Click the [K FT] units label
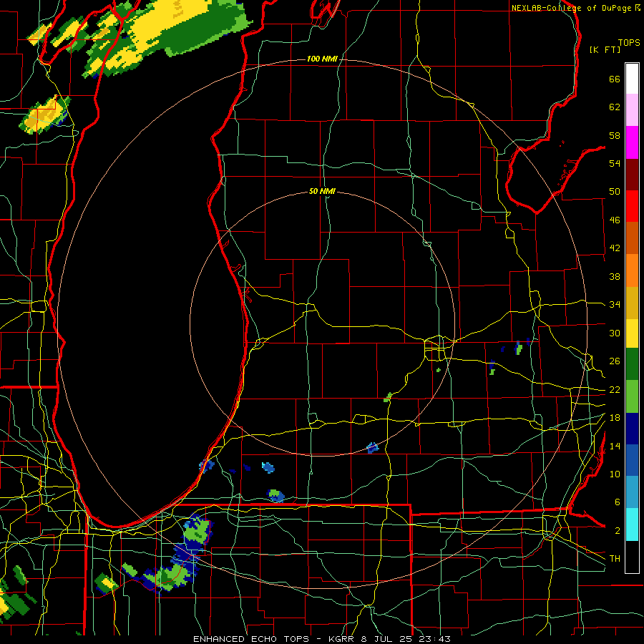 click(605, 49)
